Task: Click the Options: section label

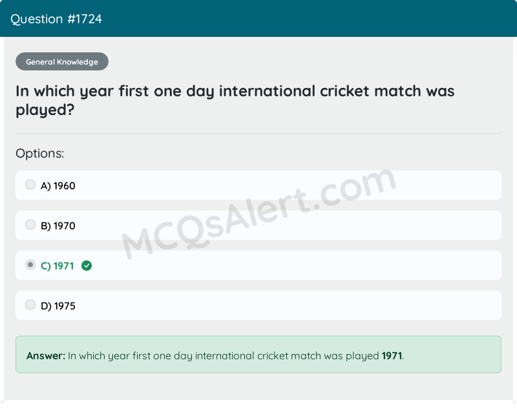Action: click(39, 154)
